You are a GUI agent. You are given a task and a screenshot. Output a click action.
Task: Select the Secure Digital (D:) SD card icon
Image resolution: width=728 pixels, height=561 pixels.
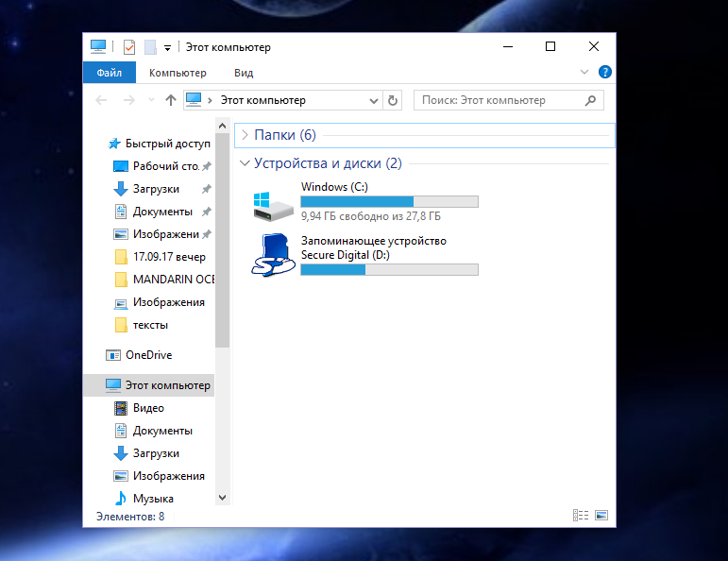(273, 255)
